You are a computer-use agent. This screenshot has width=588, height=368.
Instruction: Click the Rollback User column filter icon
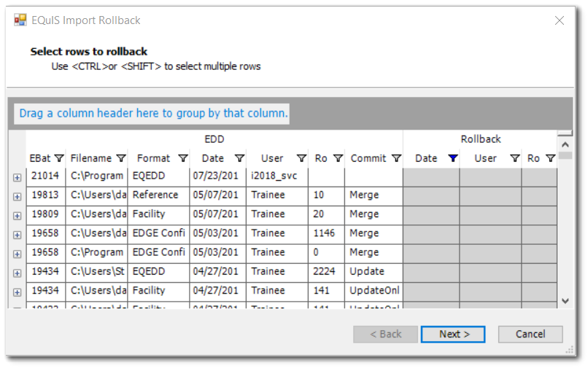[x=514, y=158]
